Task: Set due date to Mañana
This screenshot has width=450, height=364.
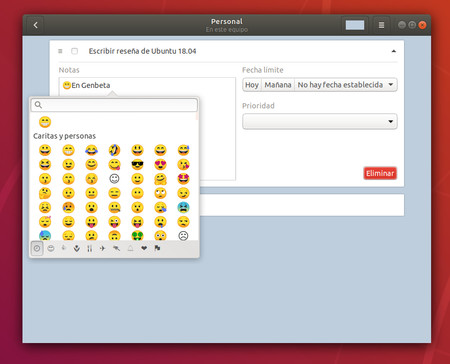Action: [x=278, y=85]
